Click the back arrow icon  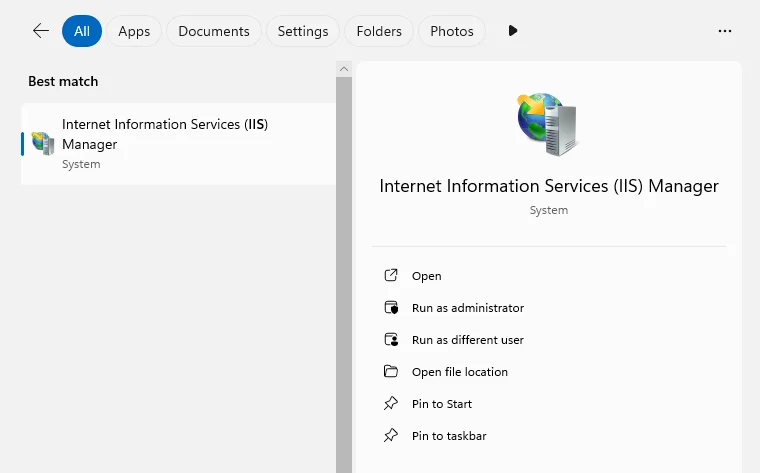tap(41, 31)
